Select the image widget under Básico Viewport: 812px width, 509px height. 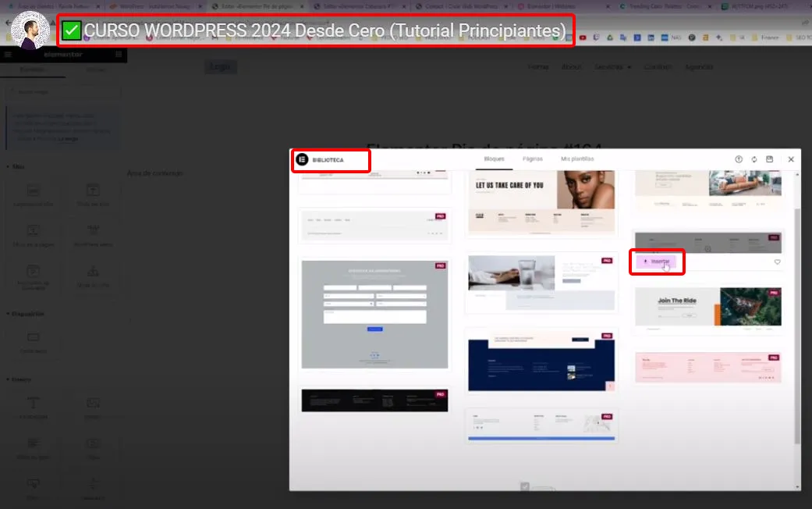[x=94, y=408]
